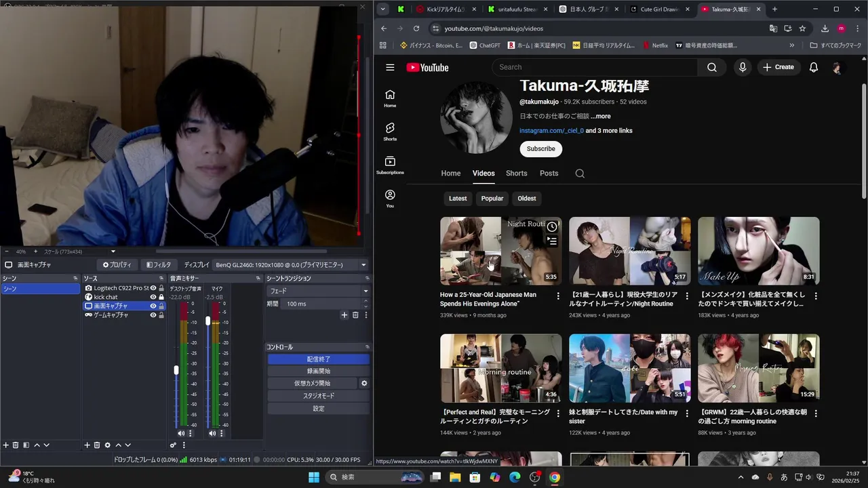Reload the page in Chrome
This screenshot has width=868, height=488.
pyautogui.click(x=416, y=28)
